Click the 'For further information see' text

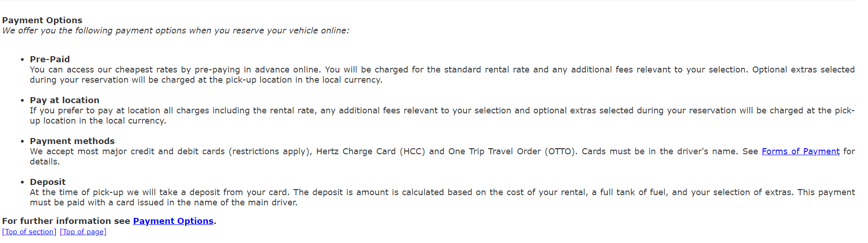[66, 221]
